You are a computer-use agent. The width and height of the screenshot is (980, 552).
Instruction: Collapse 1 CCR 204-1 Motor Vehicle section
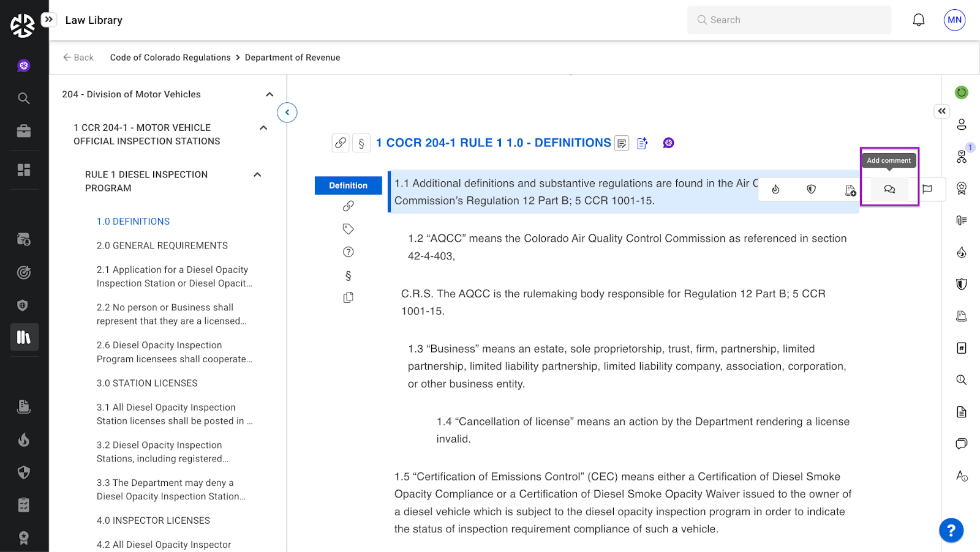pos(263,128)
